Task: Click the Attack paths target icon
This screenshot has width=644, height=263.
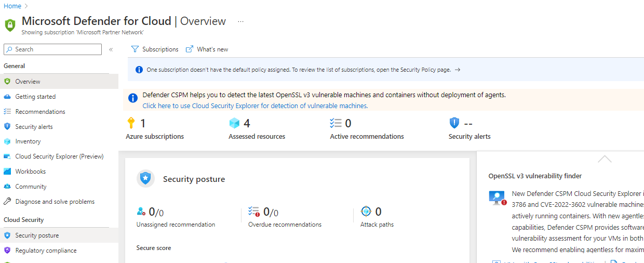Action: [x=366, y=211]
